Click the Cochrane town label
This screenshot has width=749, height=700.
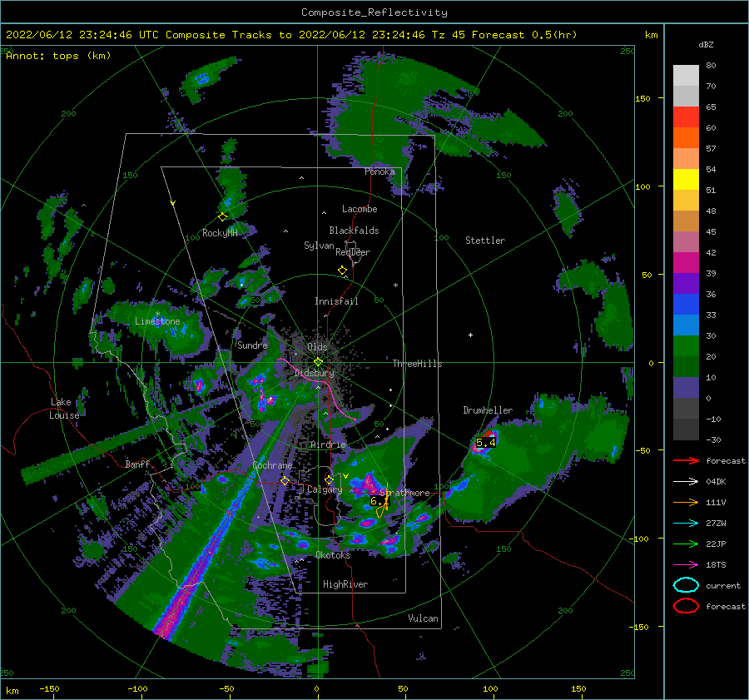(x=272, y=465)
